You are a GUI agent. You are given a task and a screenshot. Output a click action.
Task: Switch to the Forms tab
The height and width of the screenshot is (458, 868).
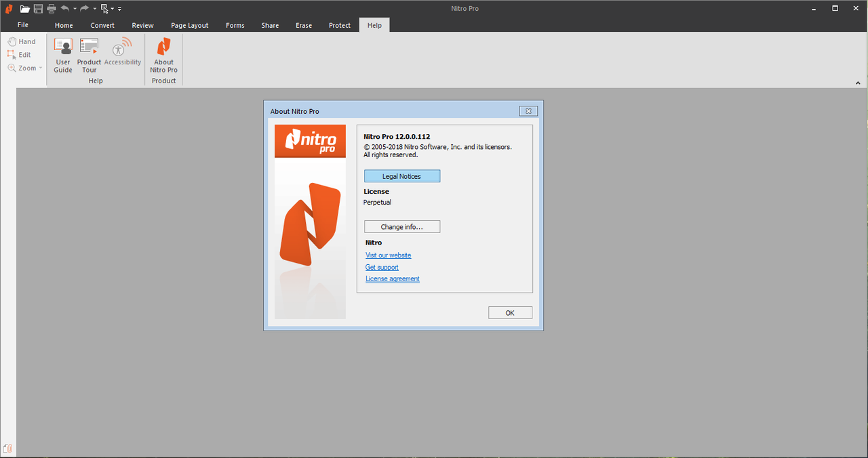(x=235, y=25)
